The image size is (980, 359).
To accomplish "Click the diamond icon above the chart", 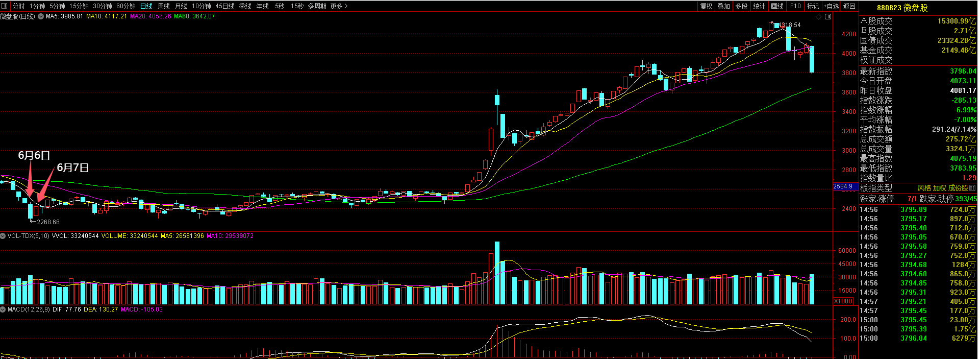I will click(819, 16).
